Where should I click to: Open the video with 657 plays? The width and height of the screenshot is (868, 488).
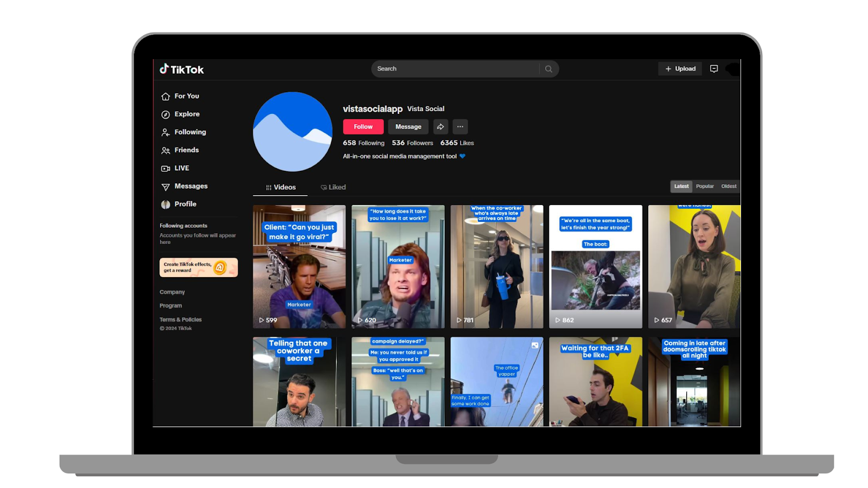[694, 266]
